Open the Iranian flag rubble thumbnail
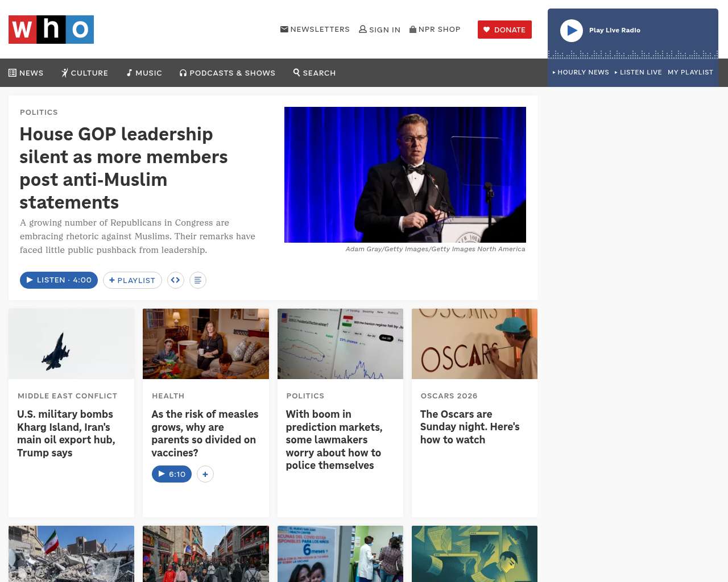The image size is (728, 582). 72,554
